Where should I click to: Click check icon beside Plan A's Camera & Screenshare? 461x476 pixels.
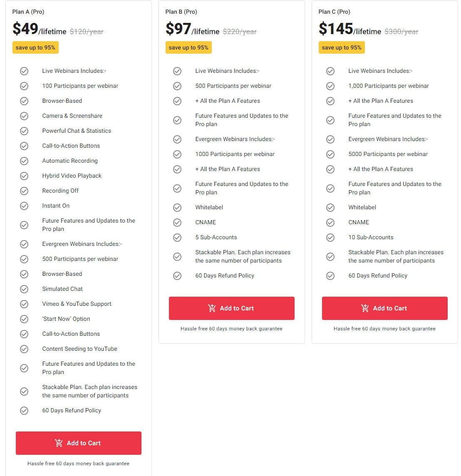(24, 116)
